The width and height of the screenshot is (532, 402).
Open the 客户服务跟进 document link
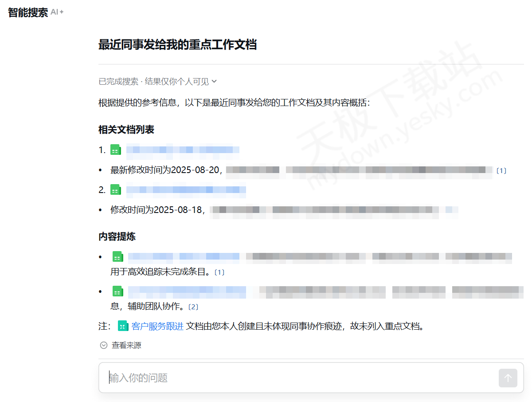[x=157, y=326]
